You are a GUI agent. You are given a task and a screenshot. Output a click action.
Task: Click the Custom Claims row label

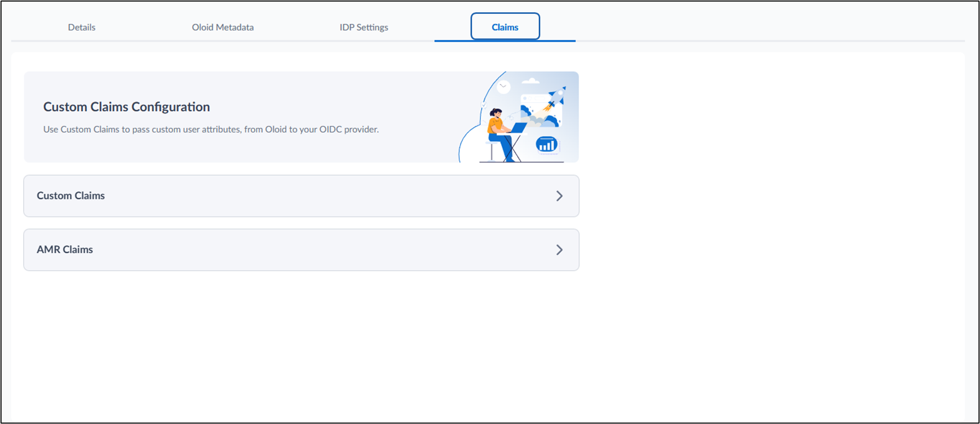pyautogui.click(x=71, y=196)
